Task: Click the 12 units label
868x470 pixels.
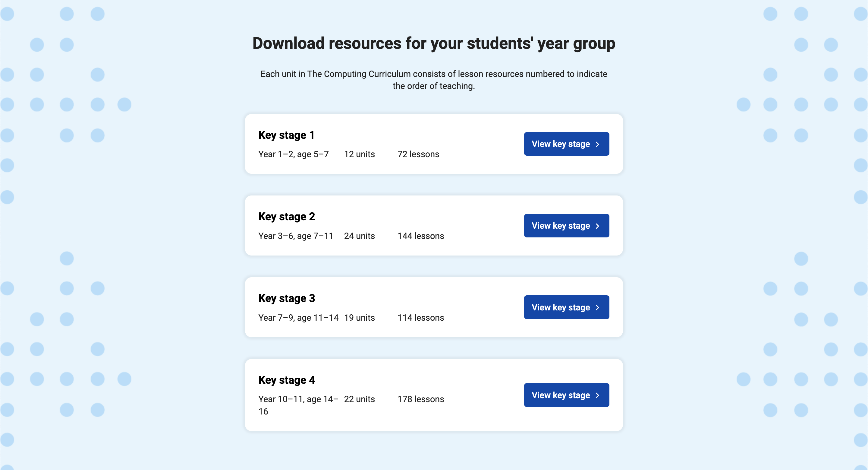Action: click(x=360, y=154)
